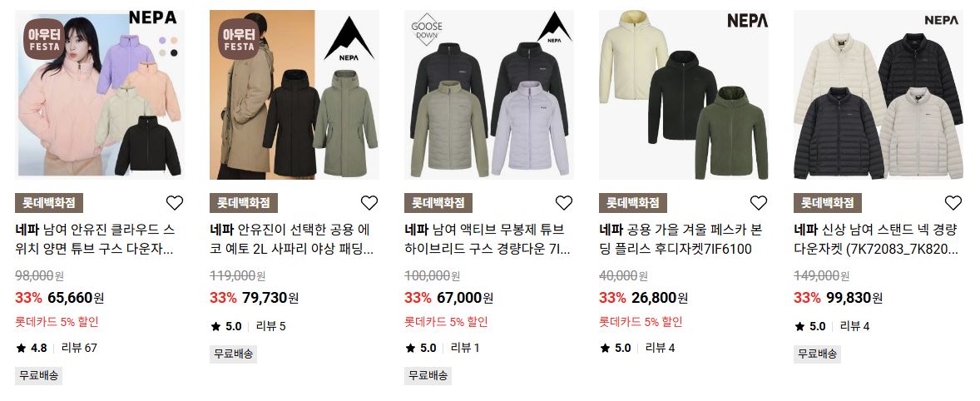This screenshot has height=401, width=980.
Task: Add 하이브리드 구스 경량다운 to wishlist heart
Action: coord(564,203)
